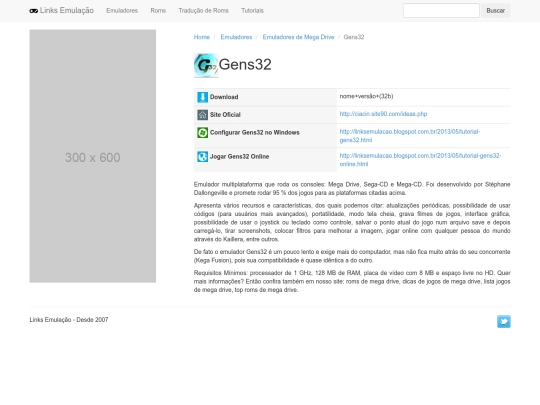Image resolution: width=540 pixels, height=405 pixels.
Task: Open Tradução de Roms menu item
Action: click(204, 11)
